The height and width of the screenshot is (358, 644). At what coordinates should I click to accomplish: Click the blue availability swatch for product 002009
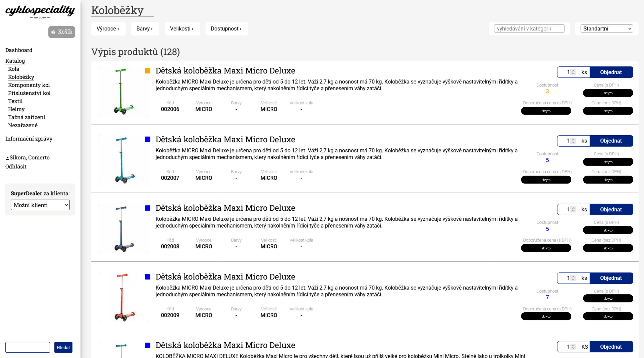[x=148, y=277]
